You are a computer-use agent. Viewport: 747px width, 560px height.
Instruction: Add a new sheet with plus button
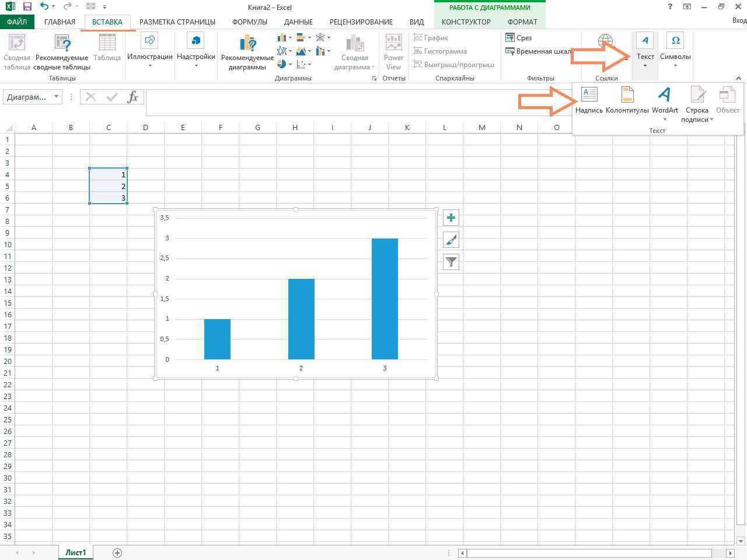point(117,552)
